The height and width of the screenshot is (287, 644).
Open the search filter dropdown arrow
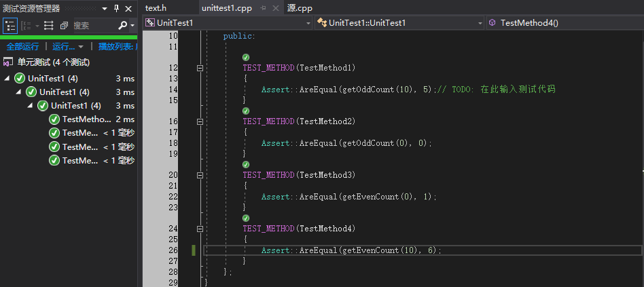click(x=132, y=26)
